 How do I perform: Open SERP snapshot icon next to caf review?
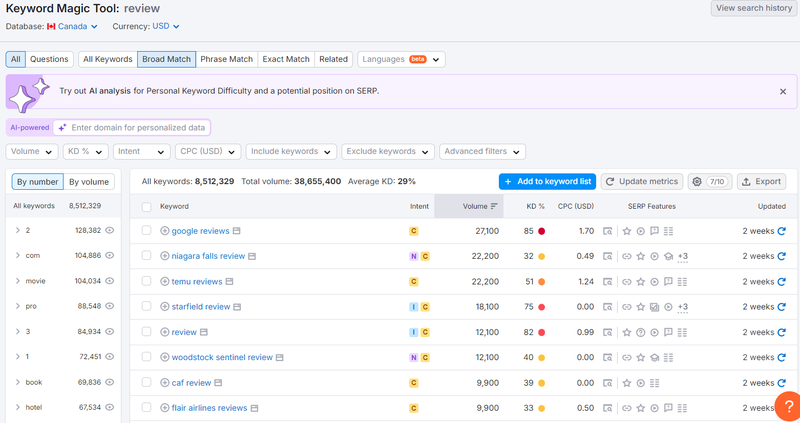coord(218,383)
